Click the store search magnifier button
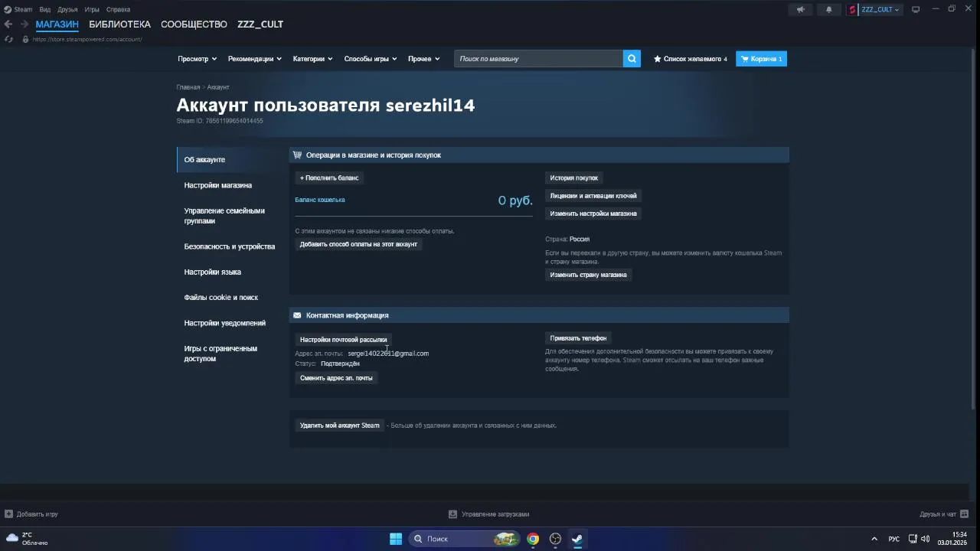The width and height of the screenshot is (980, 551). (x=632, y=59)
